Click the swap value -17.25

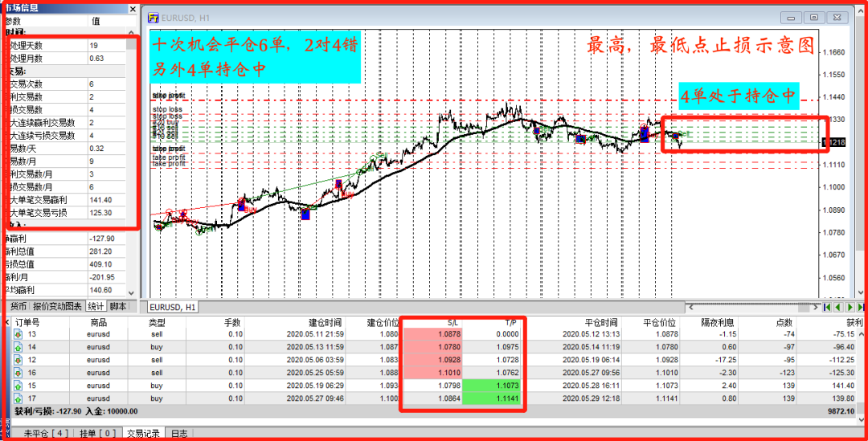[726, 360]
